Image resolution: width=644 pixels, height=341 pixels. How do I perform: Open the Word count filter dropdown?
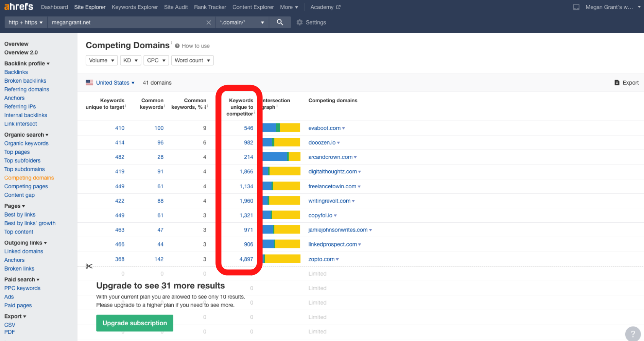[x=192, y=60]
